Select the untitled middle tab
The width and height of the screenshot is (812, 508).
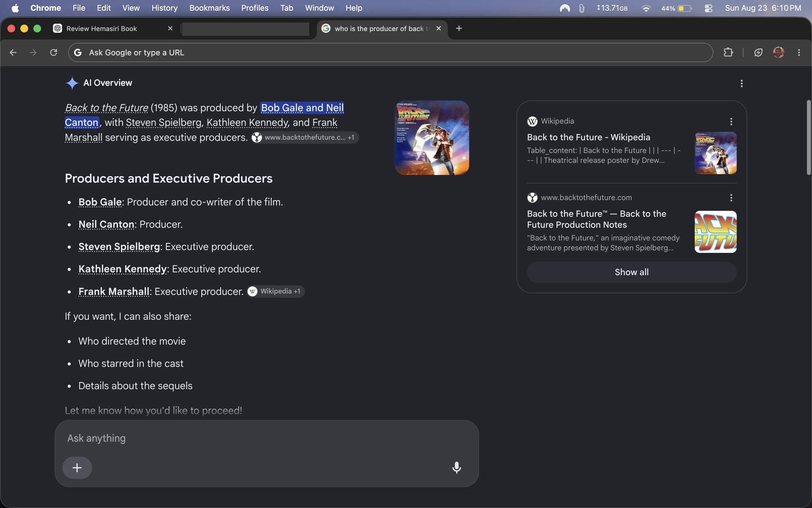[245, 29]
